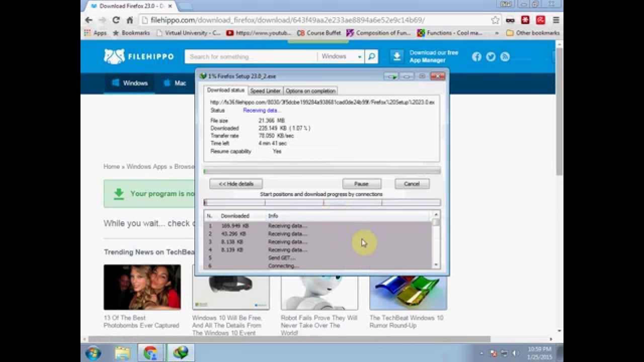Open the Bookmarks bookmark entry

pos(131,33)
